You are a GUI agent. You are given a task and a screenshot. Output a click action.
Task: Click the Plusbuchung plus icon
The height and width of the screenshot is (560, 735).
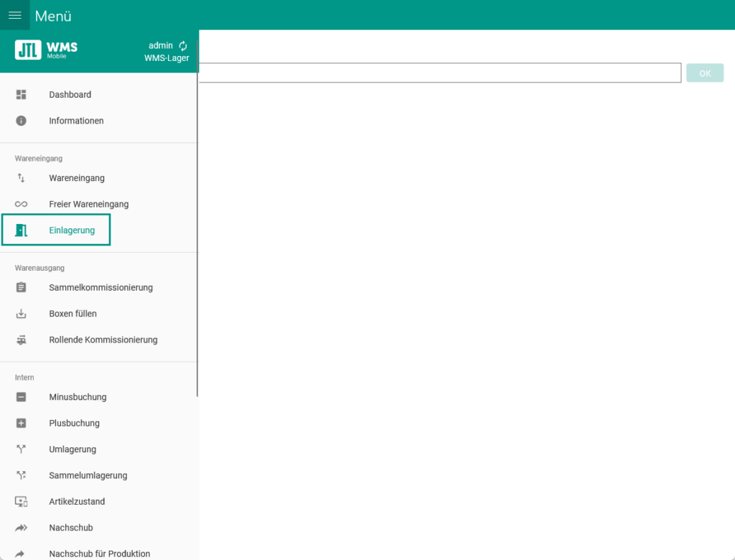[x=21, y=423]
